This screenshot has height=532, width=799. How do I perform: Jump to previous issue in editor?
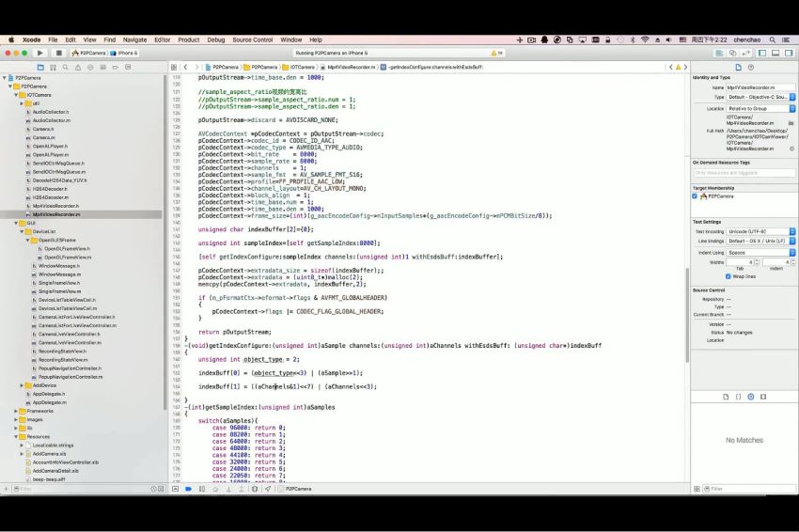(670, 68)
